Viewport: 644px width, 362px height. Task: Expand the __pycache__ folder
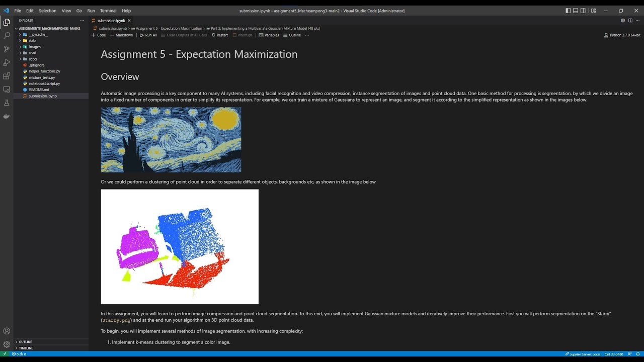tap(38, 35)
